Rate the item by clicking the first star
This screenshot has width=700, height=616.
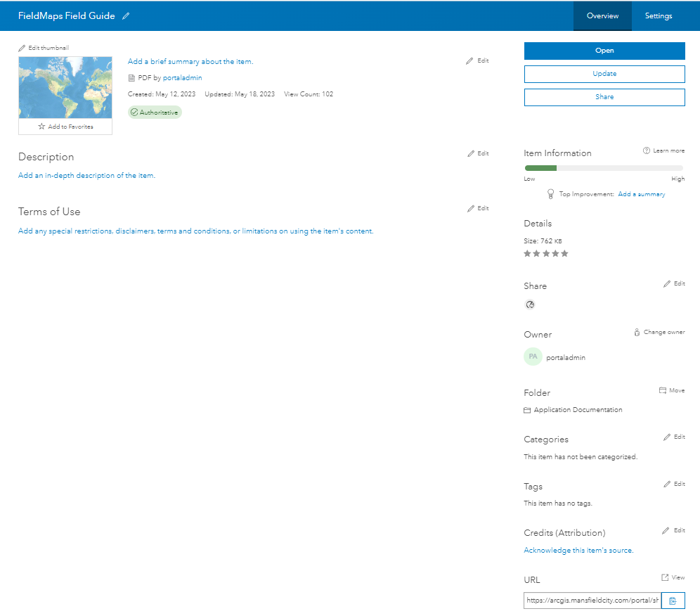pyautogui.click(x=527, y=253)
